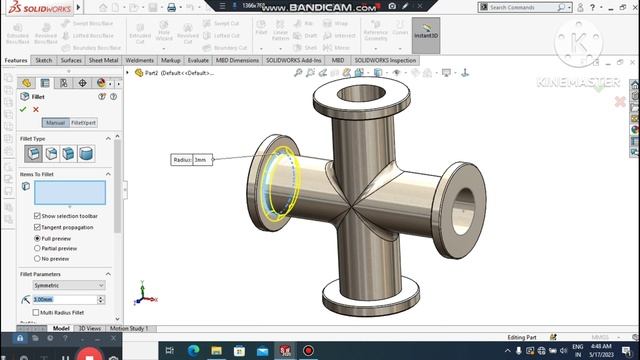Image resolution: width=640 pixels, height=360 pixels.
Task: Click the Radius callout value 3mm
Action: pyautogui.click(x=202, y=160)
